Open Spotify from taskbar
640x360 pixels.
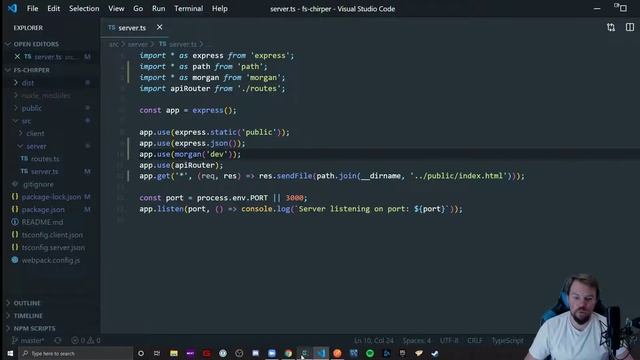370,353
